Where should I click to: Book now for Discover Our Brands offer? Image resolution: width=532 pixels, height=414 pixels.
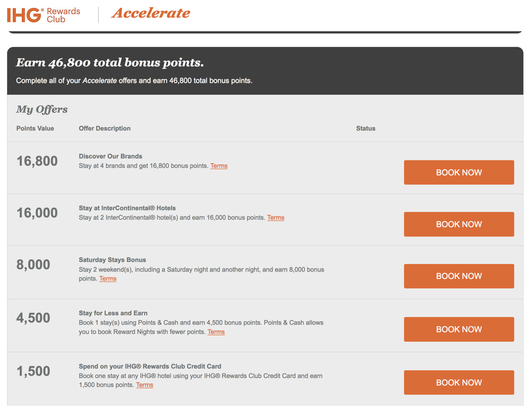pos(459,172)
